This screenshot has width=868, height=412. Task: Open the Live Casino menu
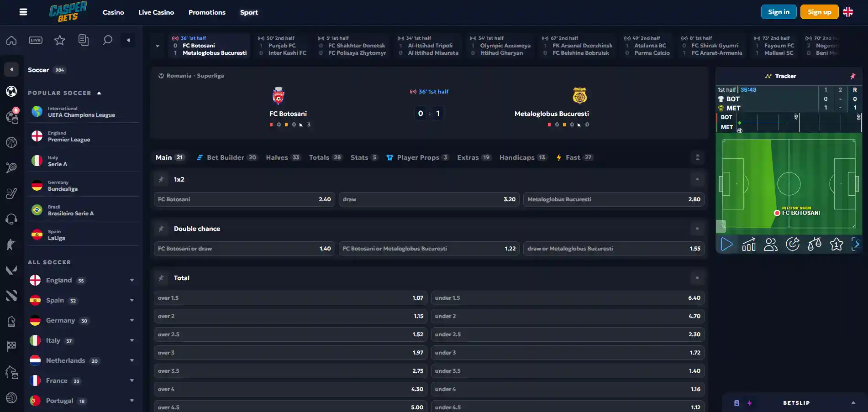[156, 12]
